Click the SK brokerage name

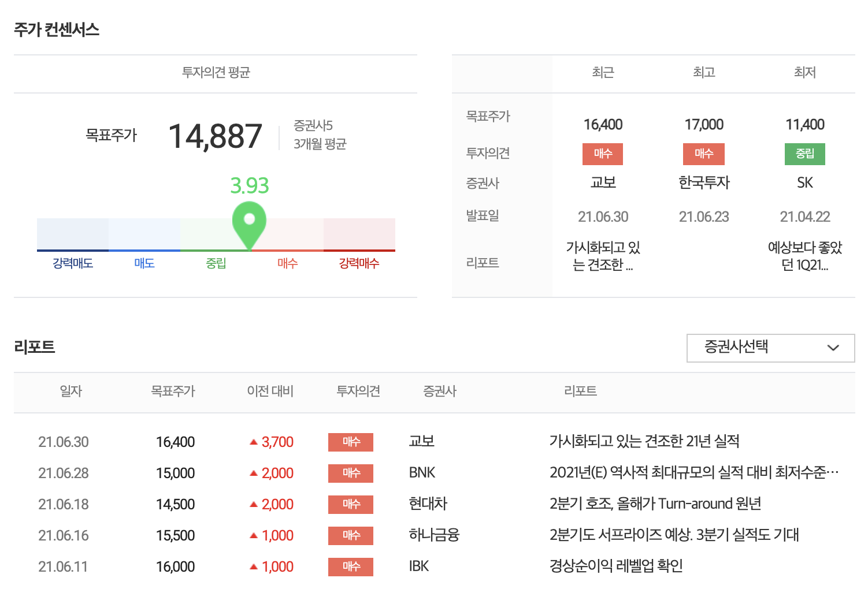click(805, 183)
